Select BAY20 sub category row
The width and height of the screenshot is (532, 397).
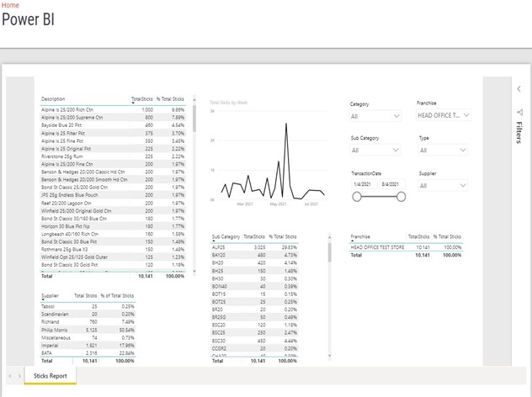click(x=254, y=255)
